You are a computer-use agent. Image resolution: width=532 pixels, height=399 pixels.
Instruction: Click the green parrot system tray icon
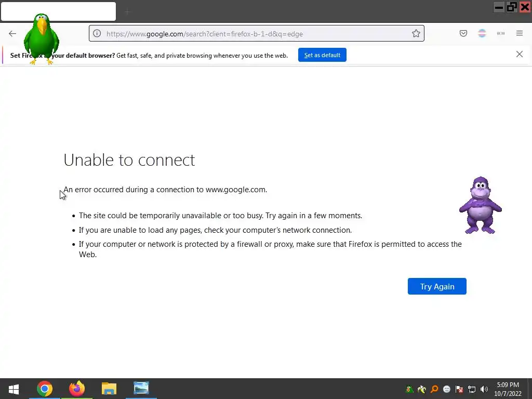[409, 389]
